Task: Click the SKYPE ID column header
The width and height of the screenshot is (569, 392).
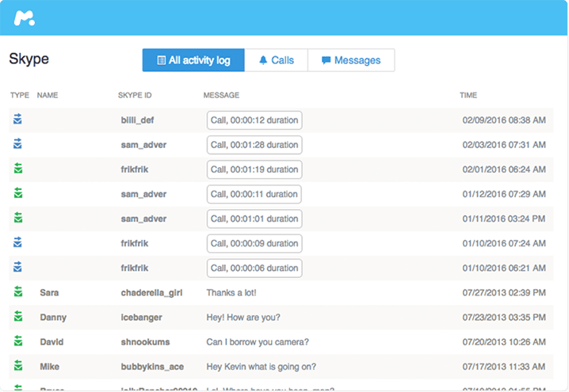Action: [135, 95]
